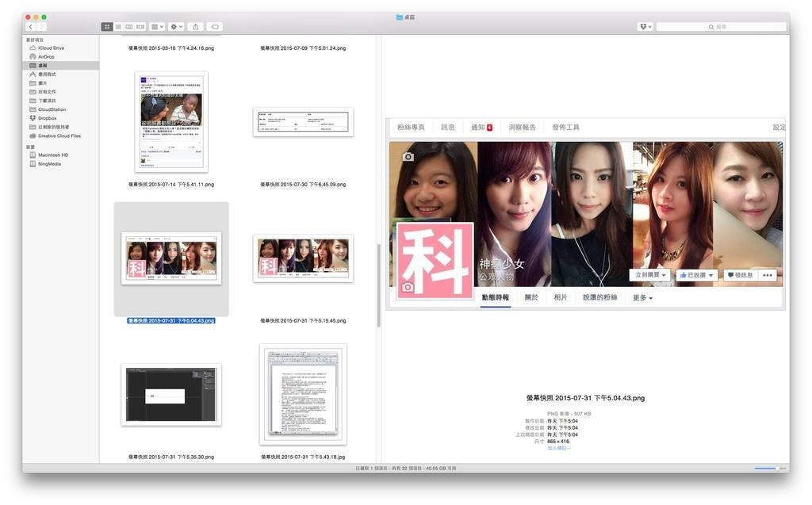
Task: Click the file list vertical scrollbar
Action: tap(379, 285)
